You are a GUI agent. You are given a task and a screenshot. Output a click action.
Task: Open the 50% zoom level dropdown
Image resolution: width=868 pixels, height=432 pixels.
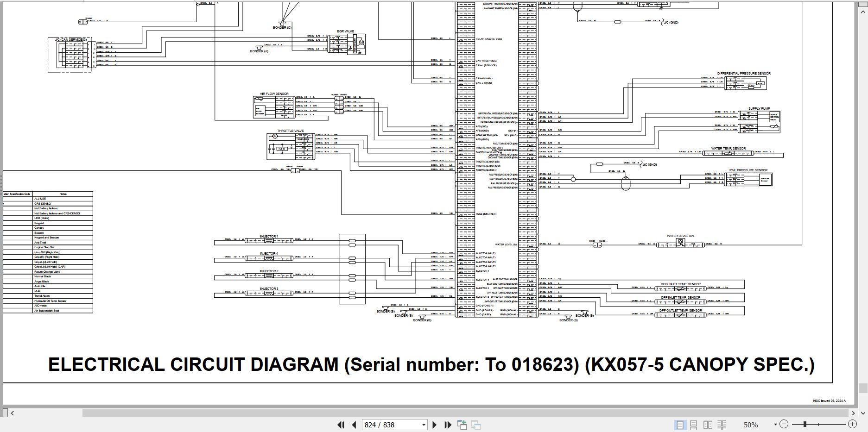point(775,425)
